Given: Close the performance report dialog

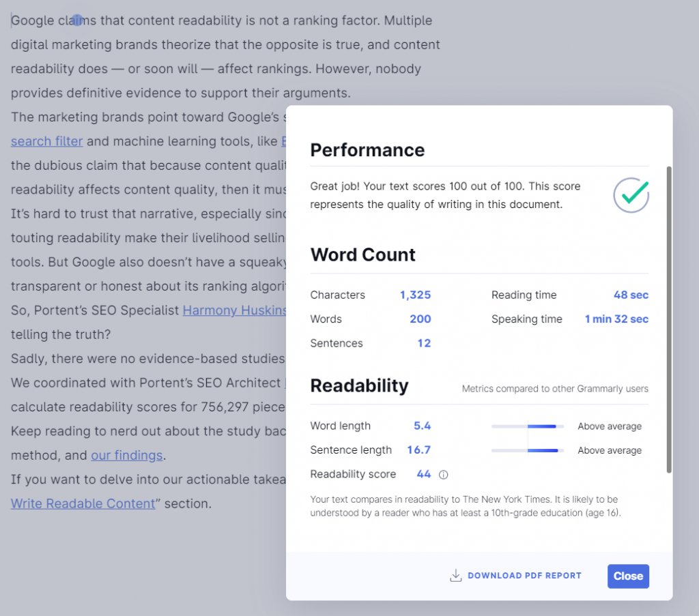Looking at the screenshot, I should pyautogui.click(x=628, y=576).
